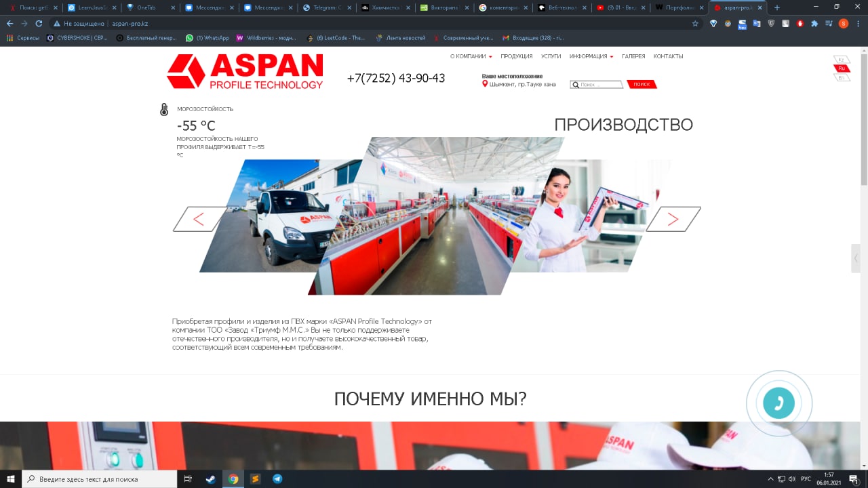Open the Chrome extensions puzzle icon
868x488 pixels.
click(814, 23)
